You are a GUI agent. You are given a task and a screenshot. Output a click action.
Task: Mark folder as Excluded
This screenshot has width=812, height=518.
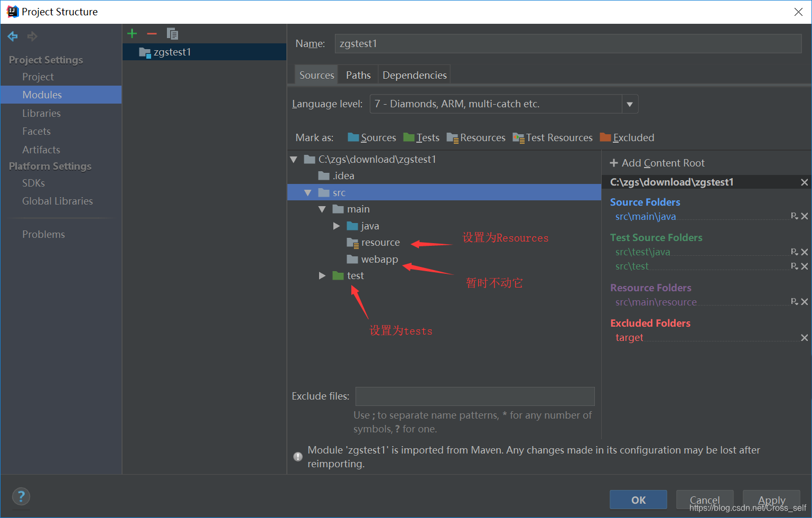[627, 137]
